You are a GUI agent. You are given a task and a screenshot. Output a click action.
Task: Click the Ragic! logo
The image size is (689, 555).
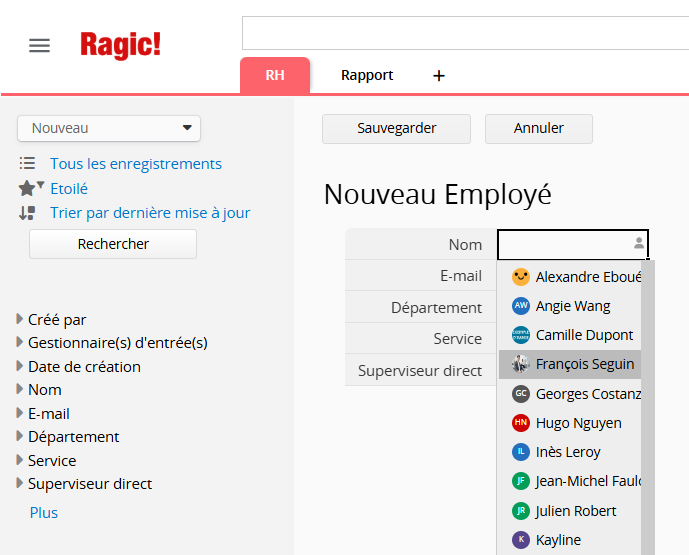pyautogui.click(x=120, y=45)
